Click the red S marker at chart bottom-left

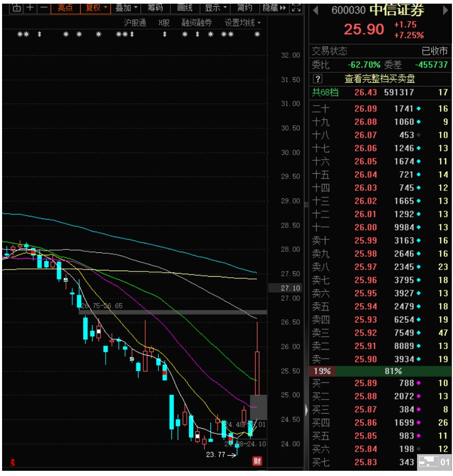click(12, 462)
